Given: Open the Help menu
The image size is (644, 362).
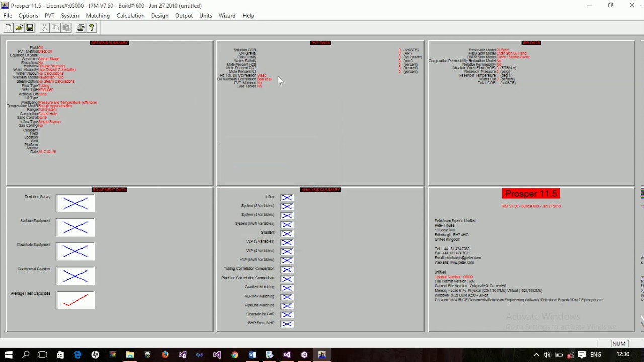Looking at the screenshot, I should (x=248, y=16).
